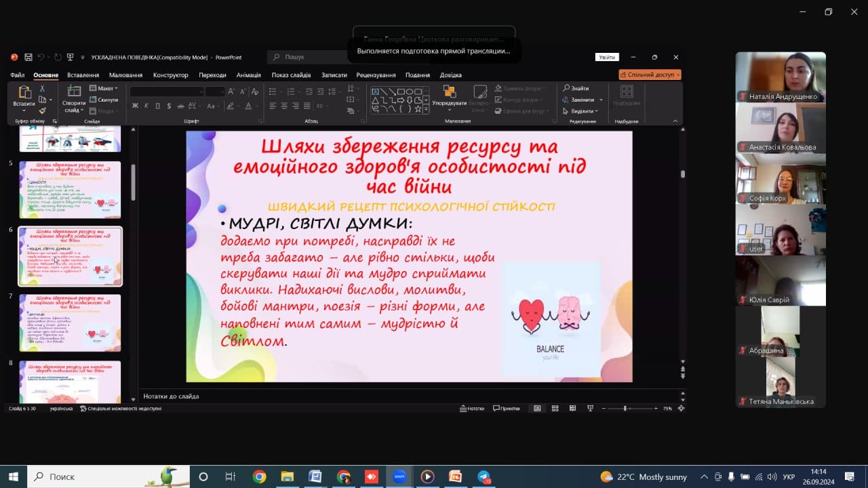This screenshot has height=488, width=868.
Task: Toggle align text left
Action: (x=273, y=106)
